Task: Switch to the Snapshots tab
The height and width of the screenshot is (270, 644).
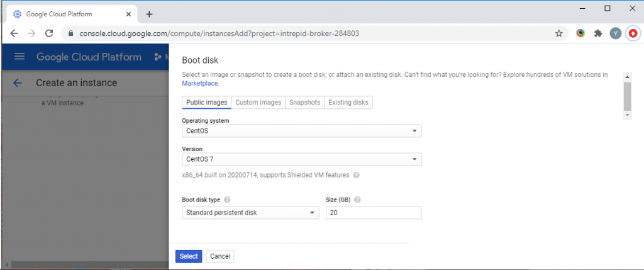Action: (x=305, y=103)
